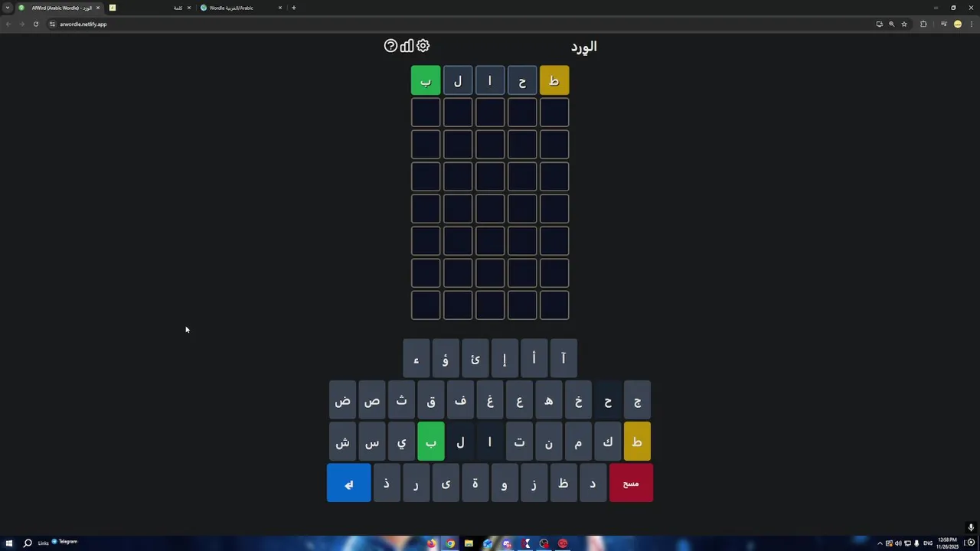Tap the ى alef maqsura key
The width and height of the screenshot is (980, 551).
pos(446,483)
